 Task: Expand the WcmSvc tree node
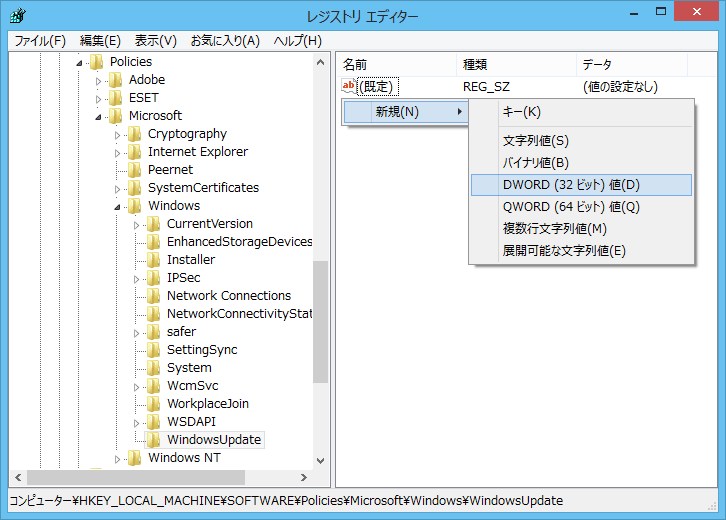(136, 388)
